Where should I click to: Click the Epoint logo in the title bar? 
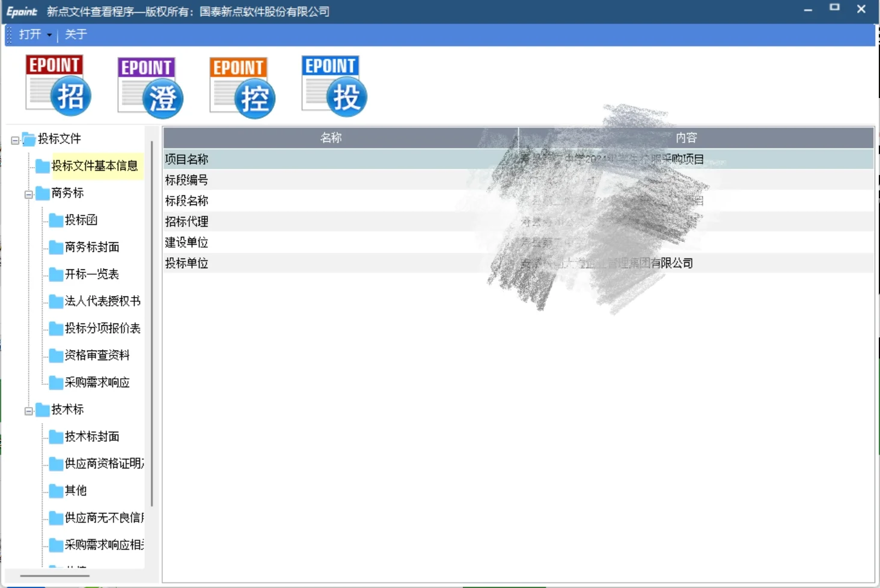tap(22, 11)
